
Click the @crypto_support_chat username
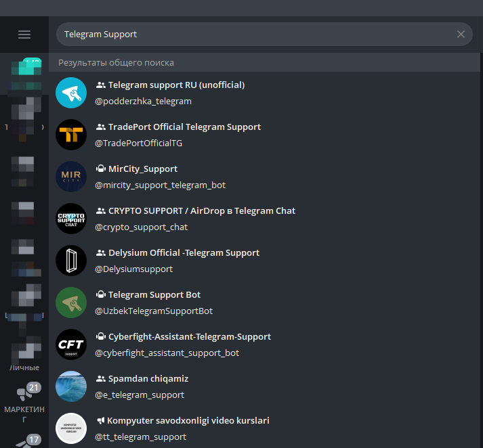[142, 227]
